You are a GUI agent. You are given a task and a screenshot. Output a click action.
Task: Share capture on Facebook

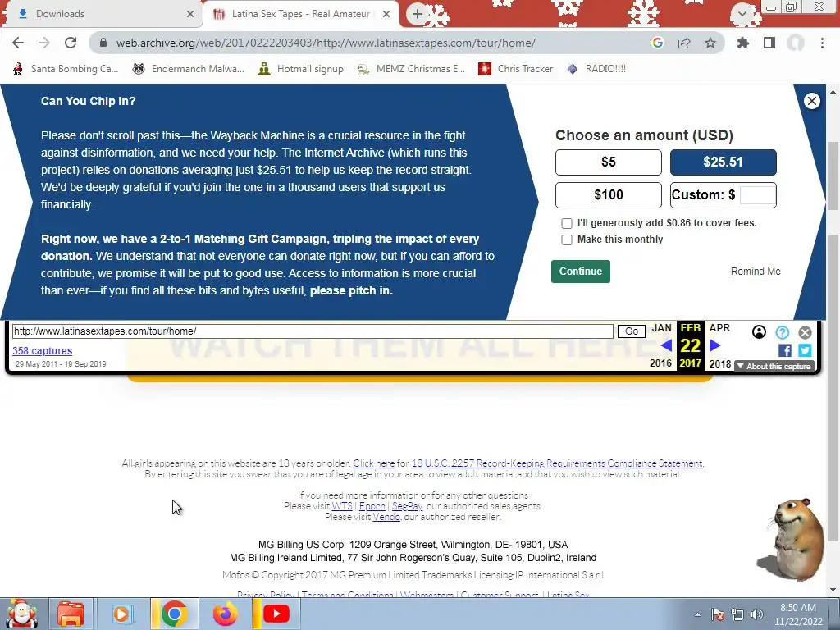(x=785, y=350)
